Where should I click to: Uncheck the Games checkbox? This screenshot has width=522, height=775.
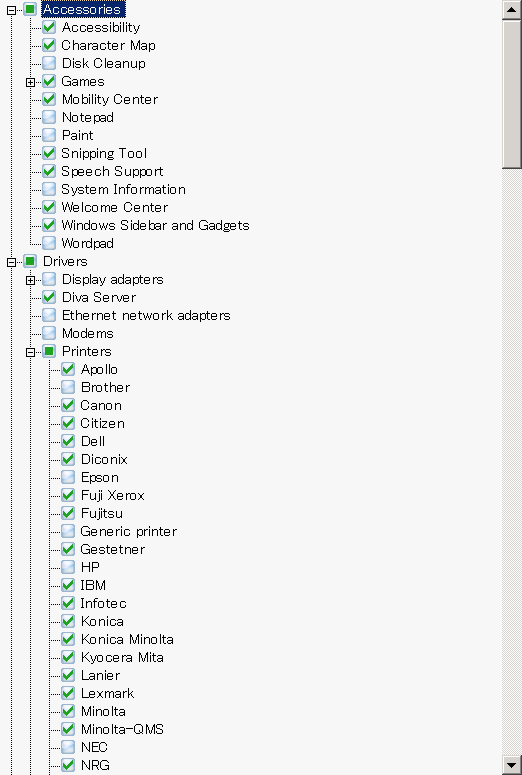click(49, 81)
